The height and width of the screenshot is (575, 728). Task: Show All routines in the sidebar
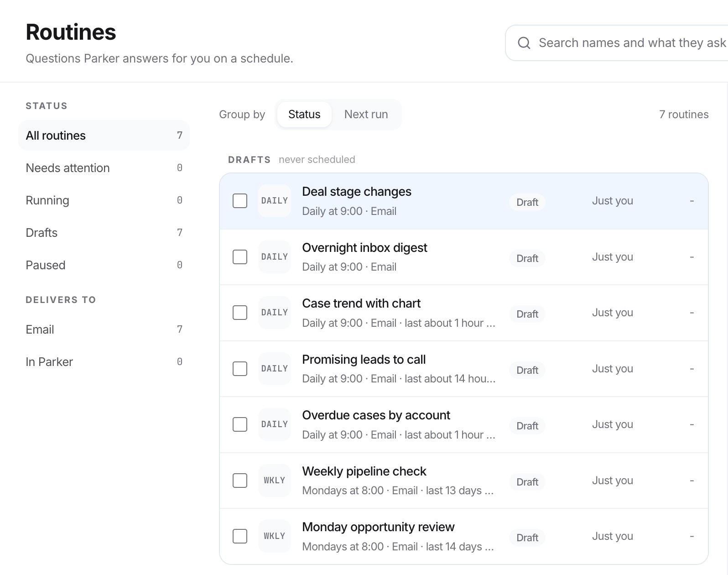tap(104, 136)
